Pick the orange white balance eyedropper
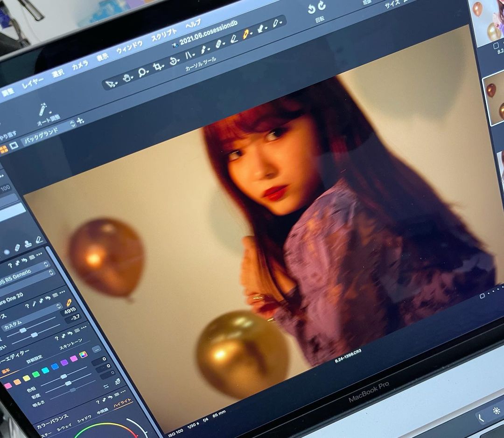 [x=69, y=304]
